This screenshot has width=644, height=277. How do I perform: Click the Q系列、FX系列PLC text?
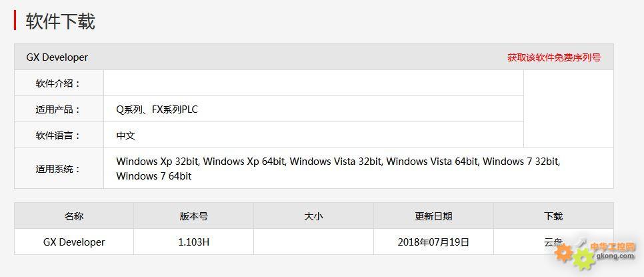[157, 109]
